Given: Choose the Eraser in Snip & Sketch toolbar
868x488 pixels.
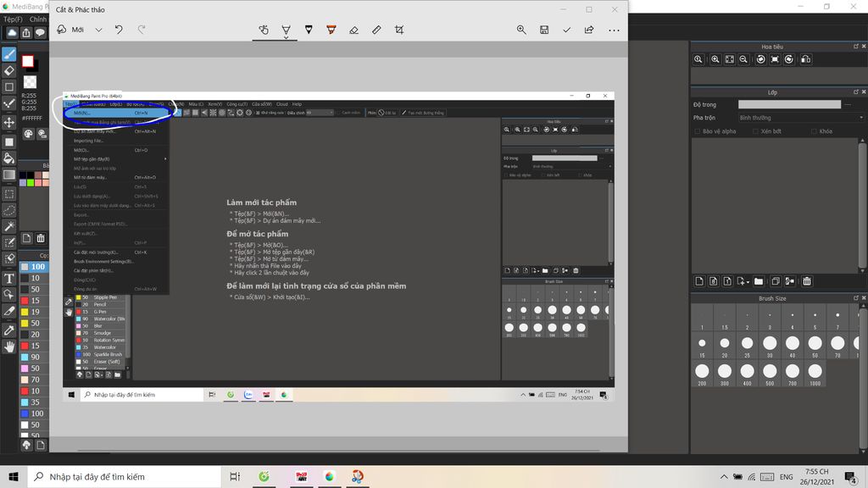Looking at the screenshot, I should pyautogui.click(x=353, y=30).
